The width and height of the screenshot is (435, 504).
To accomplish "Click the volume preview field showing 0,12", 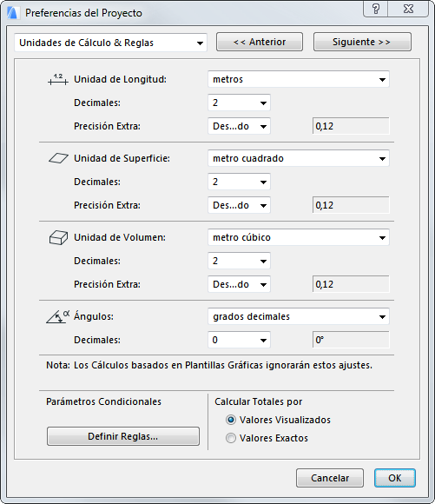I will 351,284.
